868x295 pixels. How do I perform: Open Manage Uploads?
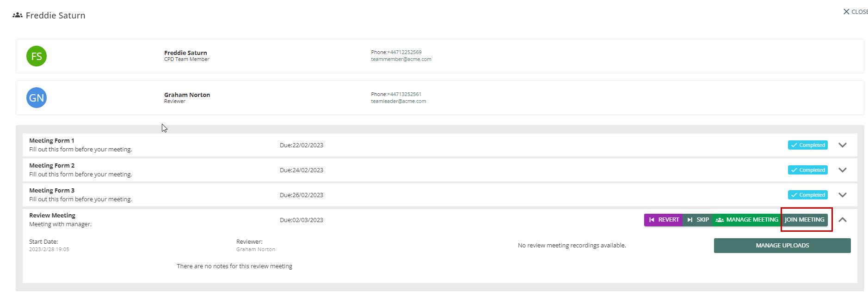point(782,246)
